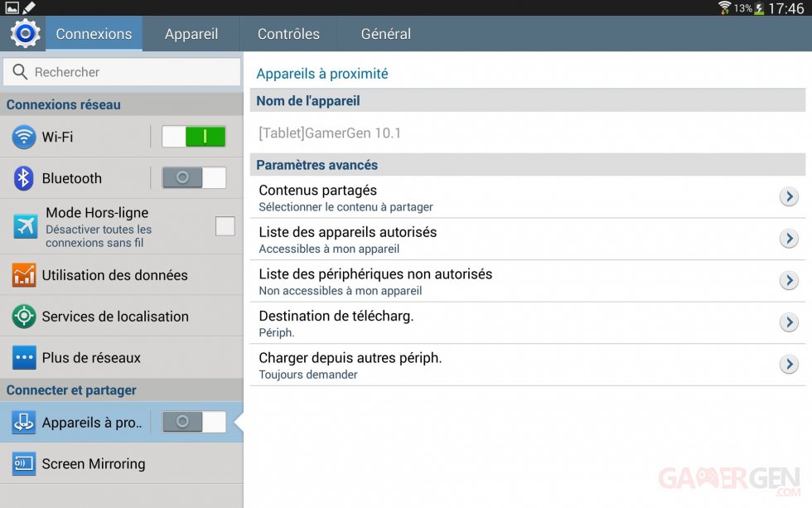Click the Wi-Fi icon in sidebar
The height and width of the screenshot is (508, 812).
(x=24, y=137)
